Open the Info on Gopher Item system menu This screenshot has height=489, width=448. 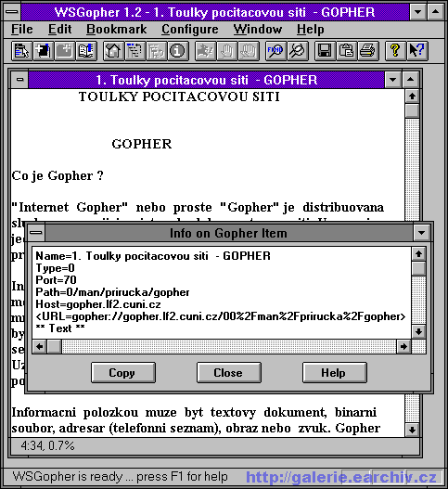36,233
